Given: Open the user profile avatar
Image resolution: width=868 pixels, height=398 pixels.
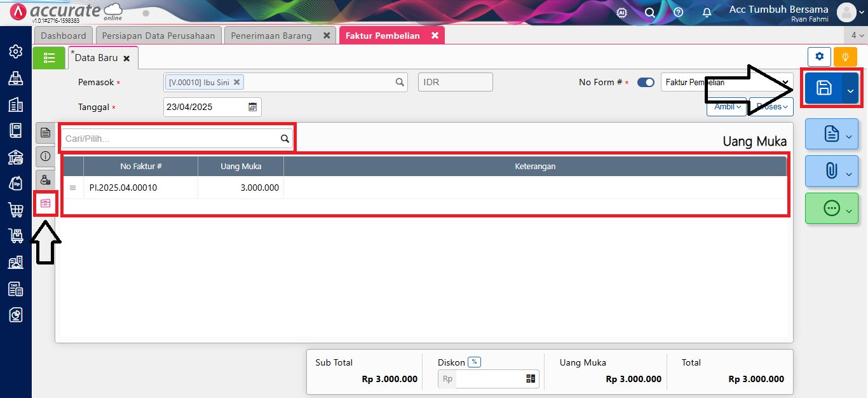Looking at the screenshot, I should [846, 12].
